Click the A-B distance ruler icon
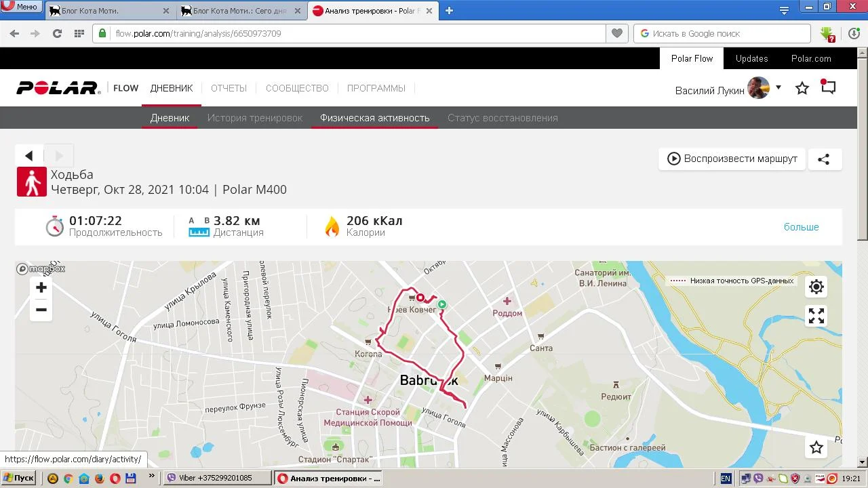Image resolution: width=868 pixels, height=488 pixels. click(199, 226)
